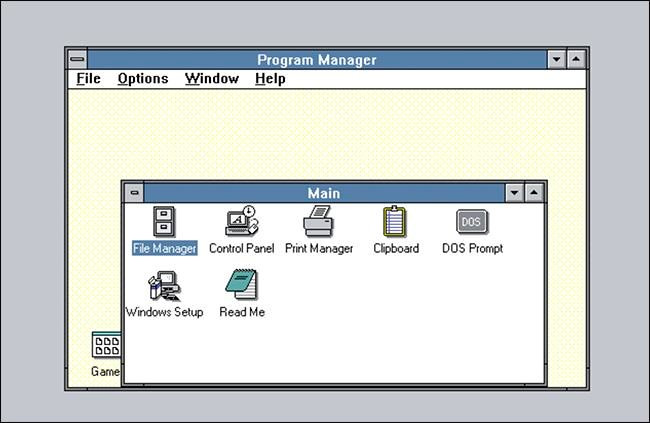Open the Main window control menu box
Viewport: 650px width, 423px height.
tap(134, 193)
